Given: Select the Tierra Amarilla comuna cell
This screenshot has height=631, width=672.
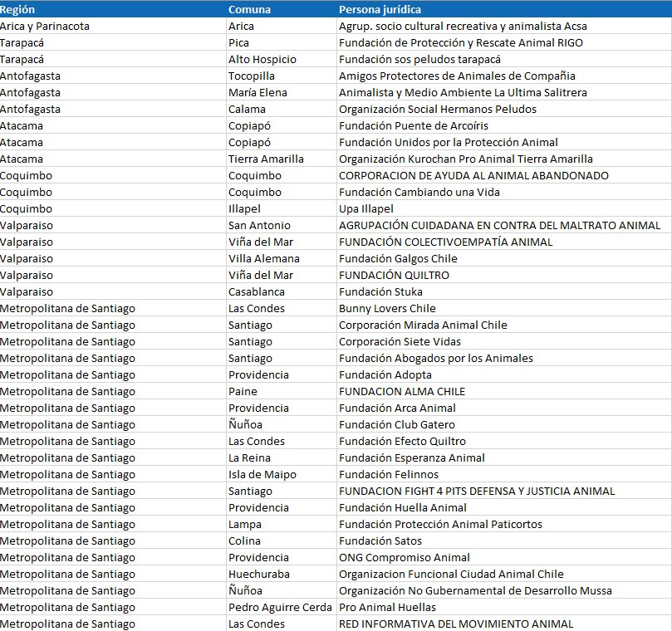Looking at the screenshot, I should point(281,159).
